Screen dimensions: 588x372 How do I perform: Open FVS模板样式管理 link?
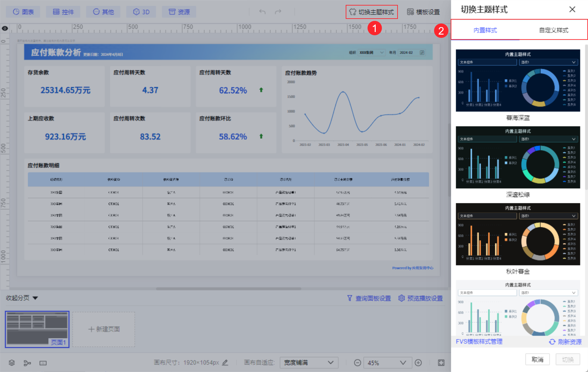(479, 341)
